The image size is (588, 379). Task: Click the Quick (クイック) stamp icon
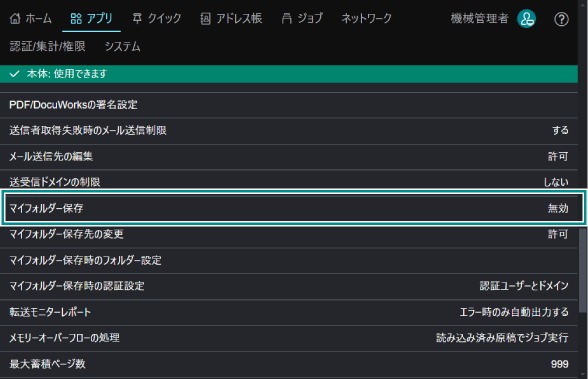tap(137, 18)
